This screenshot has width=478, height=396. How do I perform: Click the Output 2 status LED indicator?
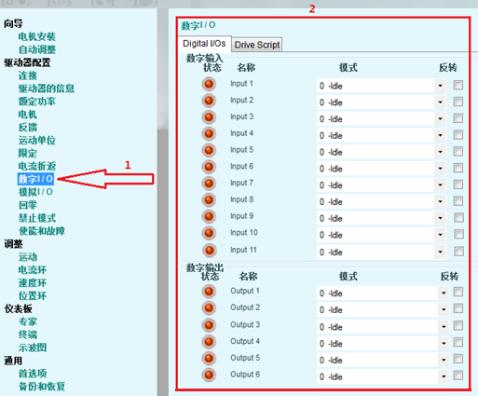(x=209, y=308)
